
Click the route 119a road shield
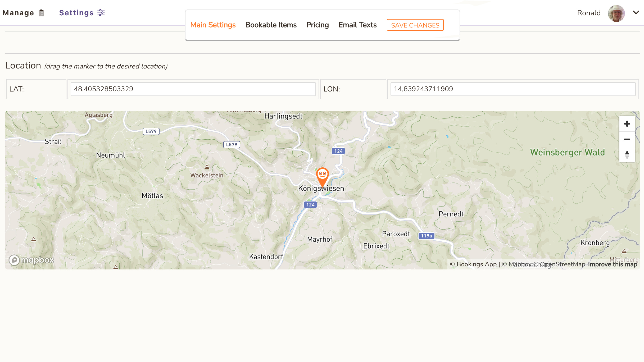click(426, 236)
